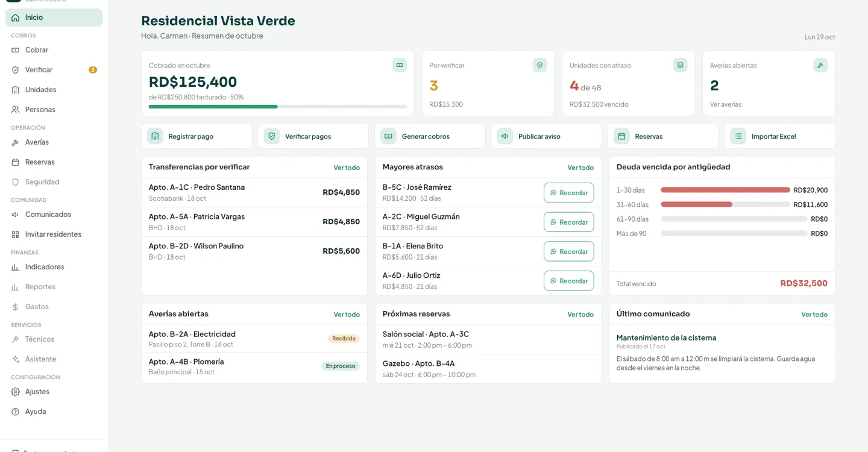Click the Importar Excel list icon
This screenshot has width=868, height=452.
[738, 136]
